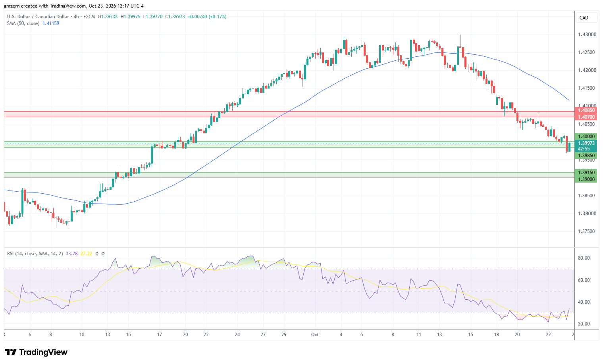Click the 29 date label on time axis
This screenshot has width=603, height=364.
(284, 335)
